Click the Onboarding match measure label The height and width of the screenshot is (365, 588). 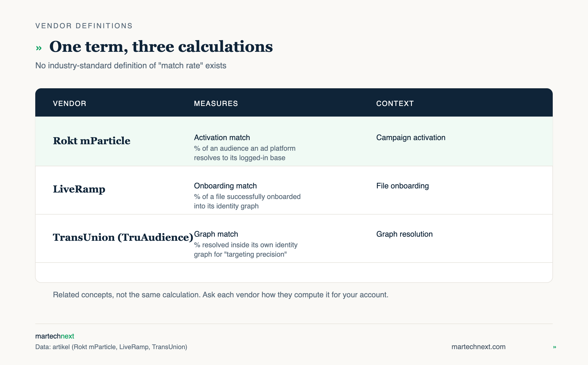click(225, 186)
